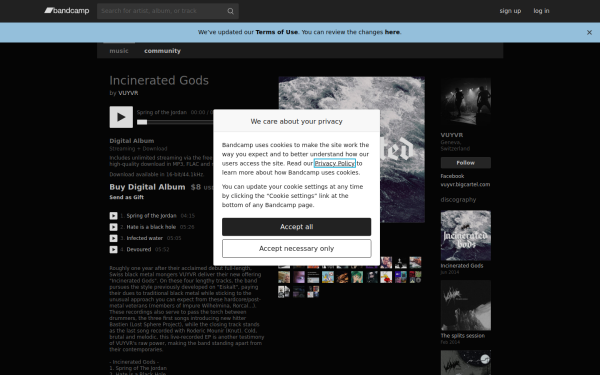This screenshot has height=375, width=600.
Task: Open the Facebook link
Action: click(452, 176)
